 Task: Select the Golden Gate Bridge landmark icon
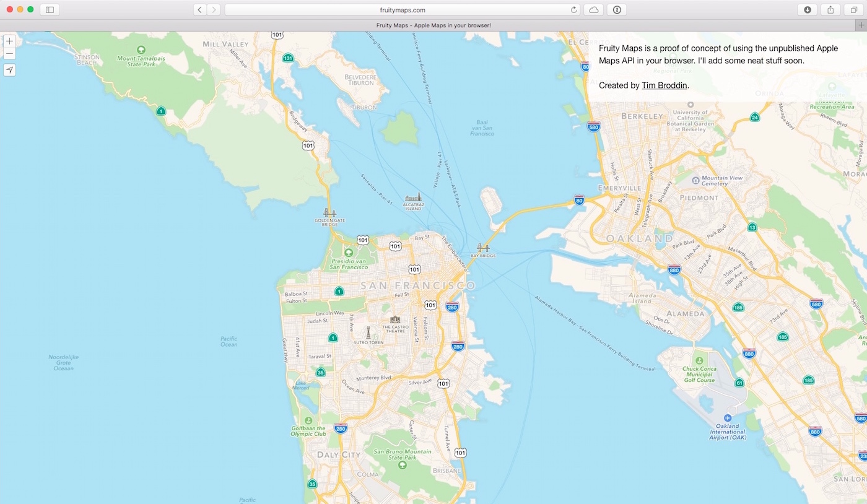tap(329, 212)
